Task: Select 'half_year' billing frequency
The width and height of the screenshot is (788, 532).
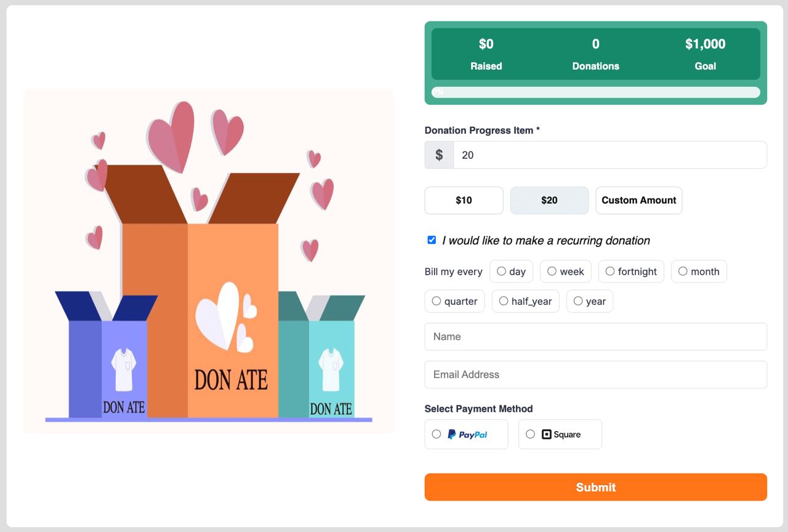Action: coord(504,300)
